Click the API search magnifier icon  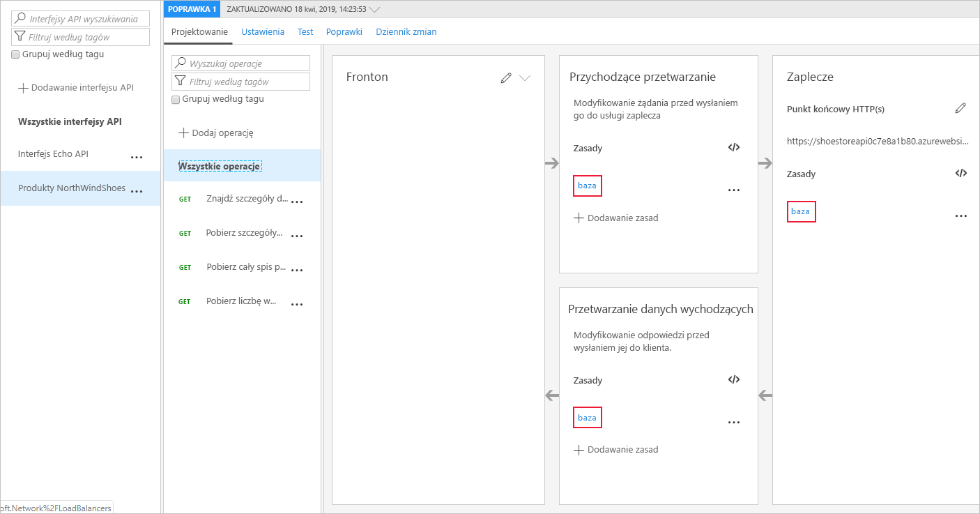pyautogui.click(x=21, y=19)
